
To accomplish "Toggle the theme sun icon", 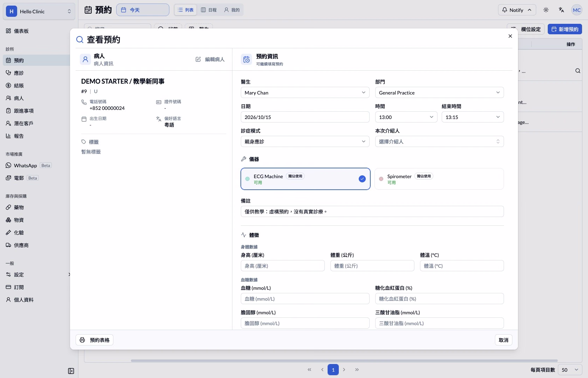I will [546, 10].
